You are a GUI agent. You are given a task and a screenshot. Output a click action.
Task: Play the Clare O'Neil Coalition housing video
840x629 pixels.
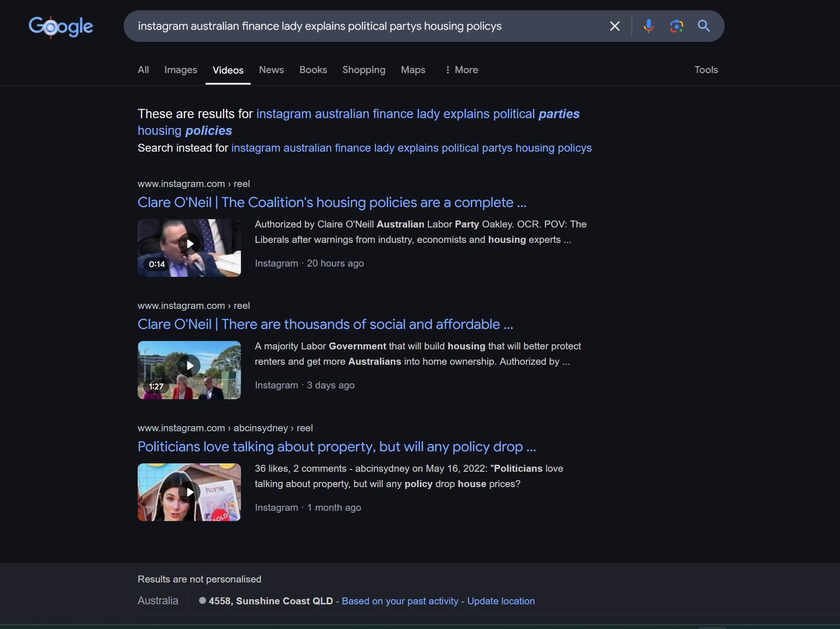click(189, 243)
